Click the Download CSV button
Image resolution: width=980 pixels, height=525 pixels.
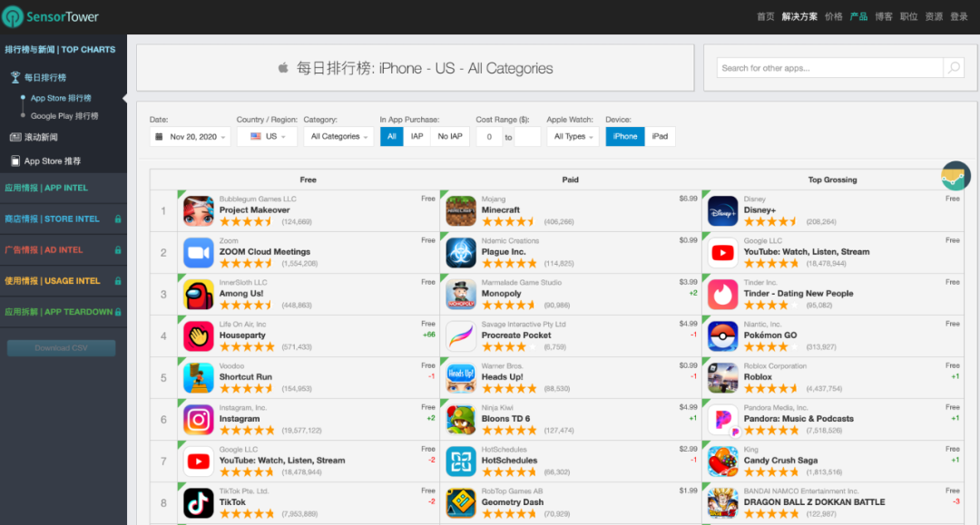pos(62,347)
